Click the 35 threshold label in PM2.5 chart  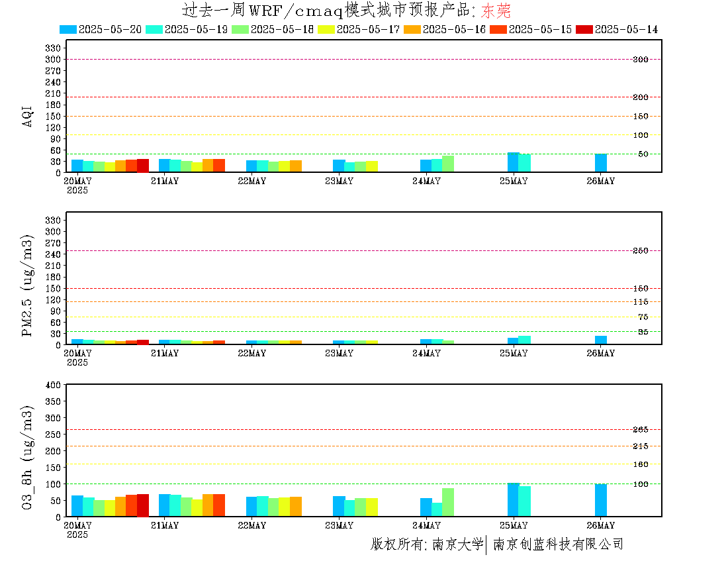click(x=643, y=332)
